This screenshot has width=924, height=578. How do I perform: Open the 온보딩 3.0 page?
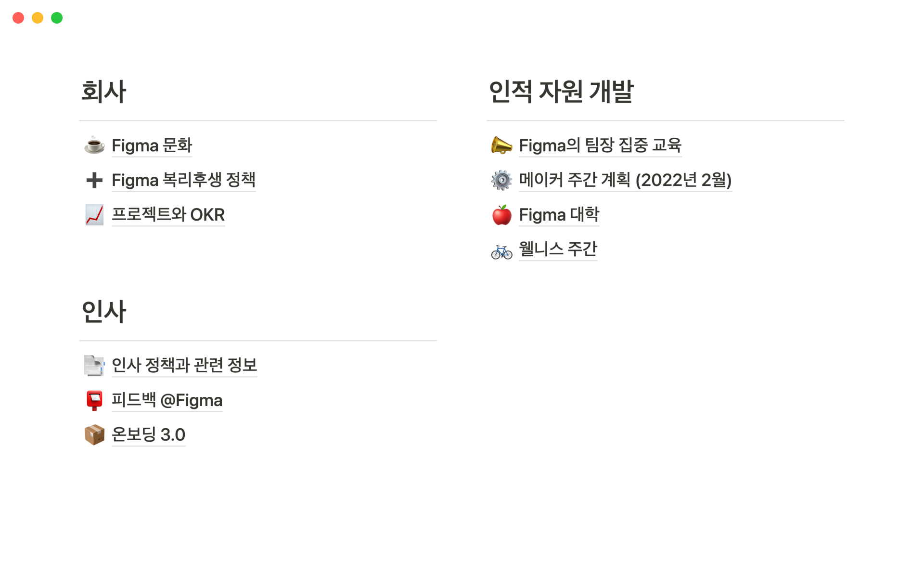tap(148, 435)
